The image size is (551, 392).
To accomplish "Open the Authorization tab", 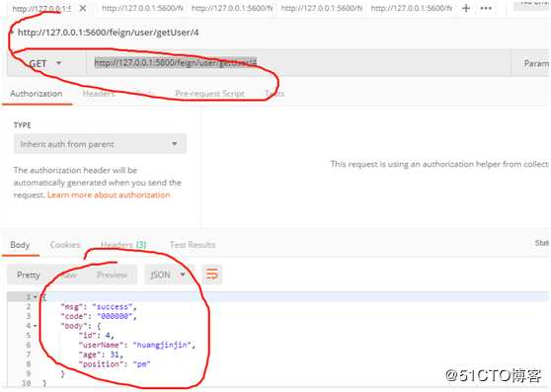I will point(37,94).
